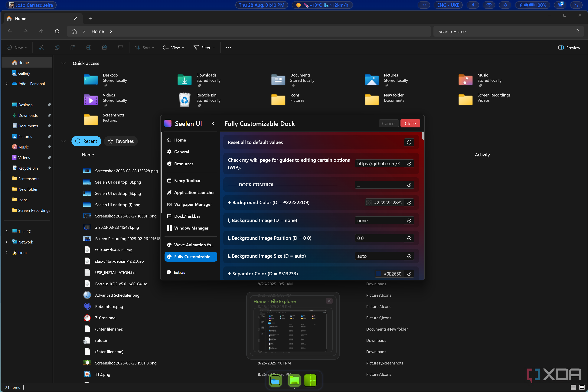588x392 pixels.
Task: Open Wallpaper Manager settings page
Action: 191,204
